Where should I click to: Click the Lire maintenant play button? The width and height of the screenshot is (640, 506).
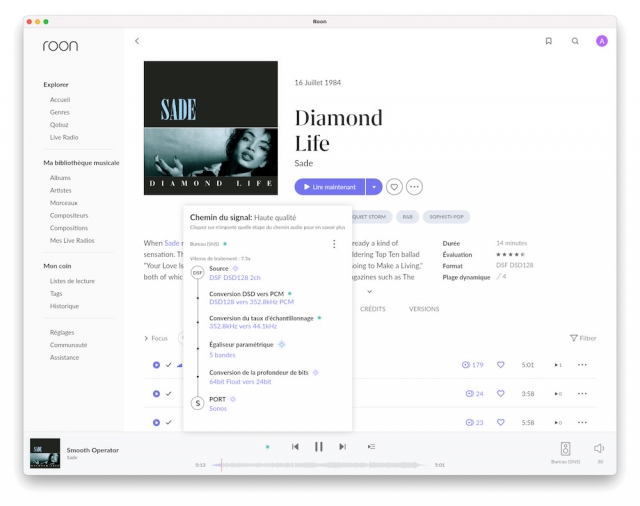coord(330,187)
